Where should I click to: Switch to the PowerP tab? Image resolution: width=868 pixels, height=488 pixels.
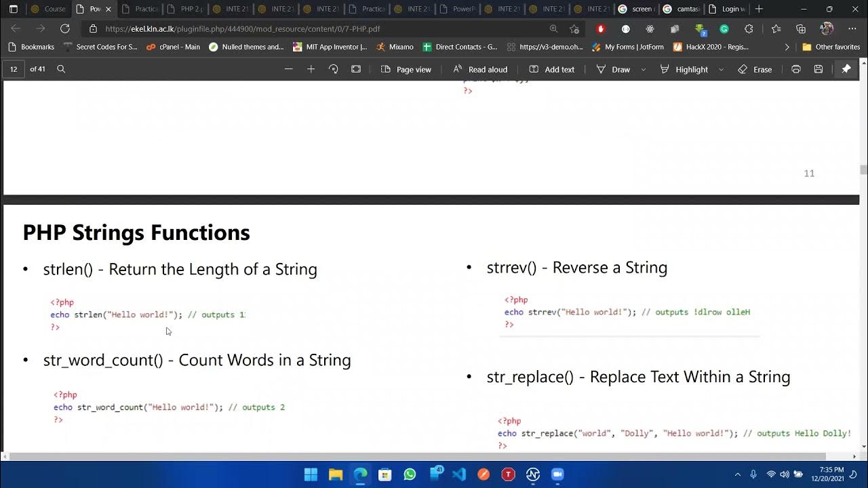pyautogui.click(x=456, y=9)
